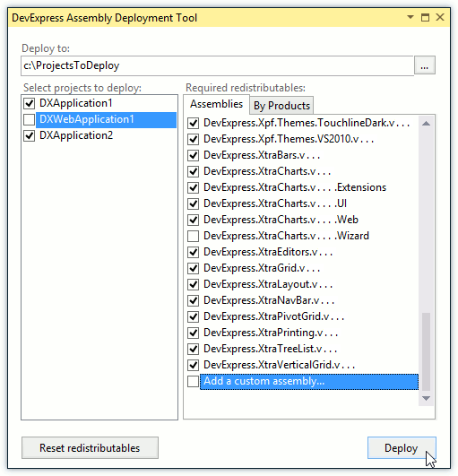Check the DXWebApplication1 project checkbox
458x476 pixels.
point(30,119)
